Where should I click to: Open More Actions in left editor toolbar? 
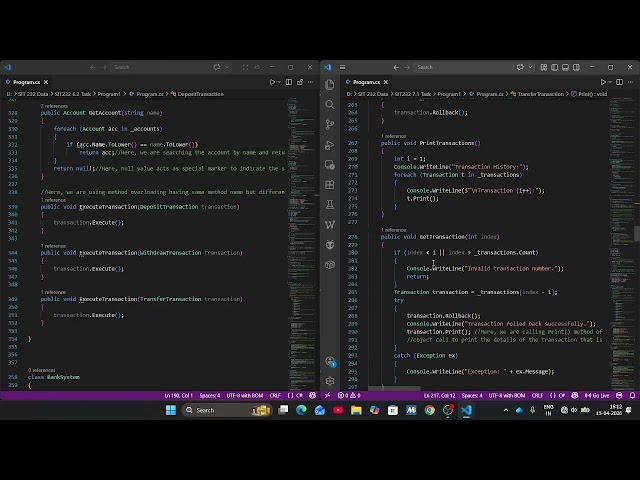coord(311,82)
